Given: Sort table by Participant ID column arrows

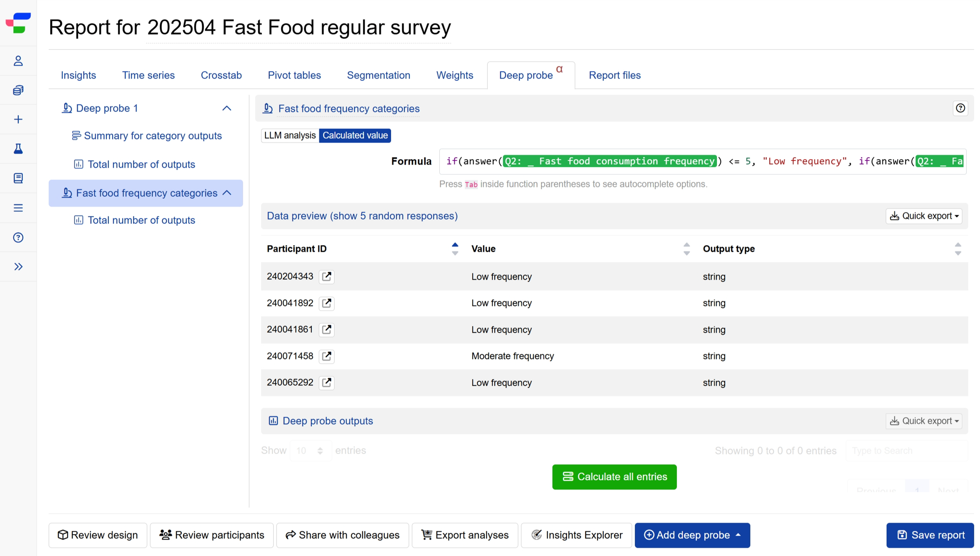Looking at the screenshot, I should [455, 249].
